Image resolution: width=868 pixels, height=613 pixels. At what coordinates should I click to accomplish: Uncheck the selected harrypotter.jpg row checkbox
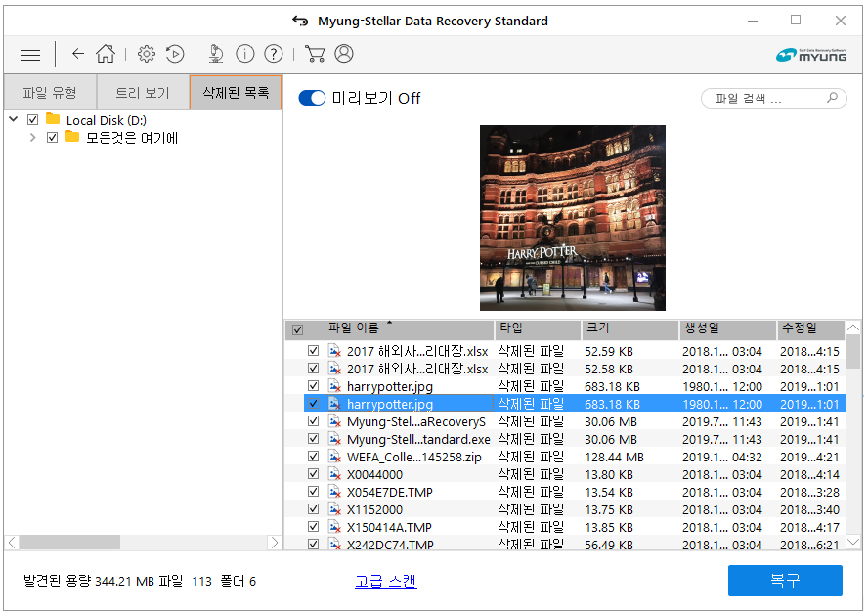point(313,403)
